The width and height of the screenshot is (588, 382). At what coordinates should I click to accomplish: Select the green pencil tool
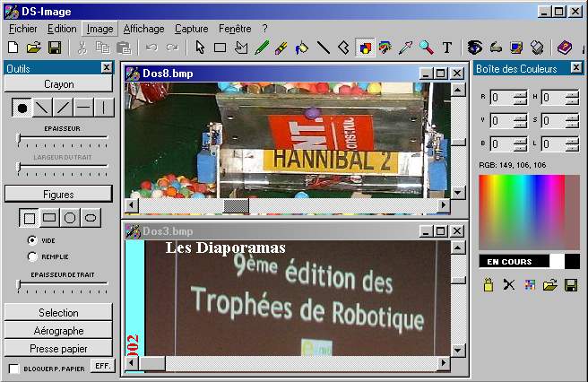pyautogui.click(x=262, y=48)
